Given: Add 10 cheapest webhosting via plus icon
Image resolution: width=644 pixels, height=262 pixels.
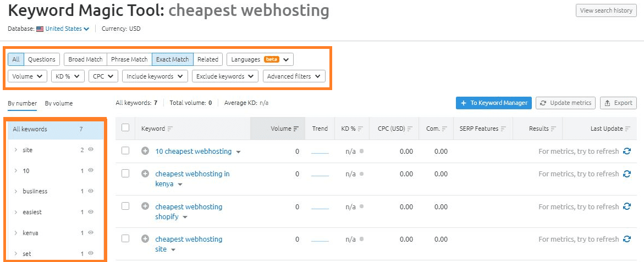Looking at the screenshot, I should point(145,151).
